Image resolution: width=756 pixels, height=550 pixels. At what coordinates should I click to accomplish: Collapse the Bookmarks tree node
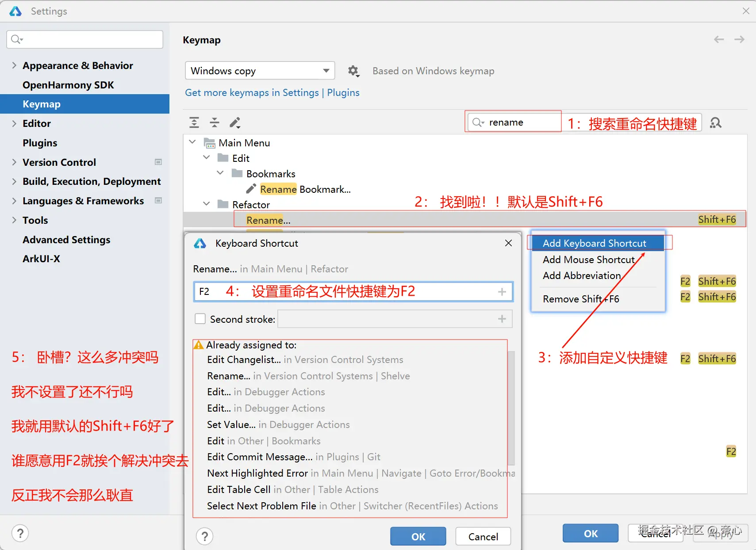tap(220, 173)
